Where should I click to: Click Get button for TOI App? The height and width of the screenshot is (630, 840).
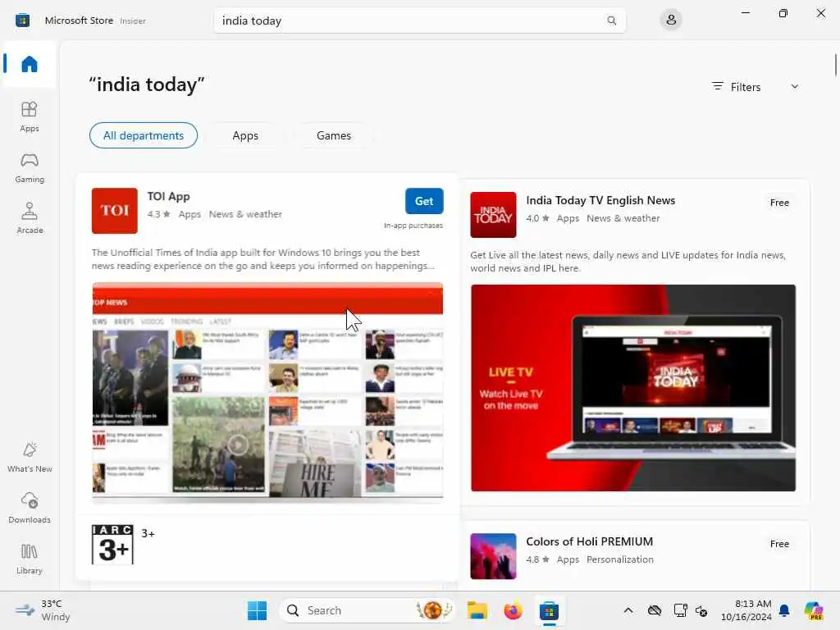(424, 201)
